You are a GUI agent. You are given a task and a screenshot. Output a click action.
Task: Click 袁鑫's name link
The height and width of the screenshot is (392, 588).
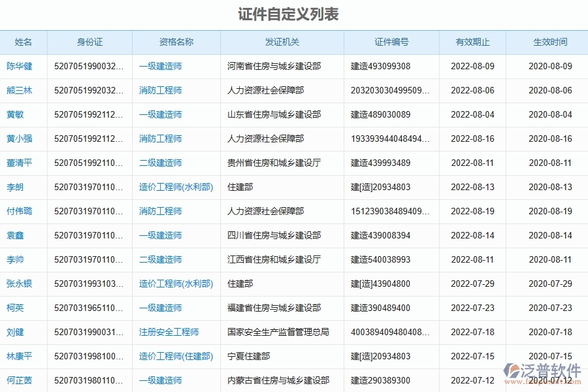18,235
